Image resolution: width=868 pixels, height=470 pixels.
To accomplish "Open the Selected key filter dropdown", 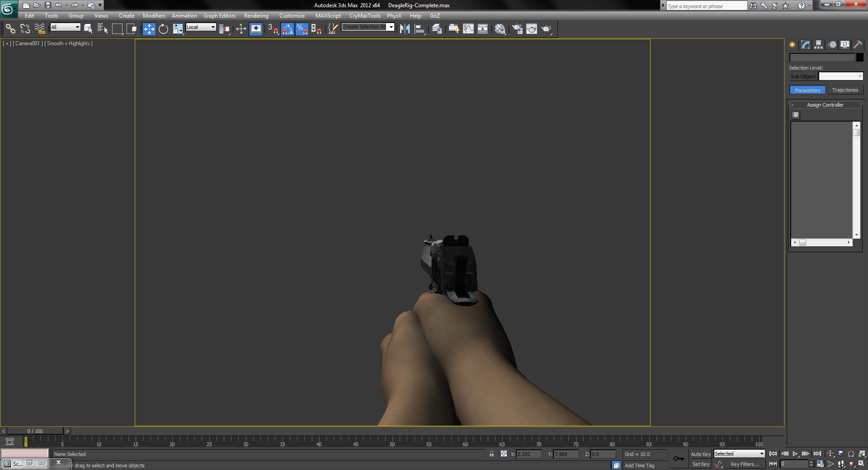I will [x=739, y=454].
